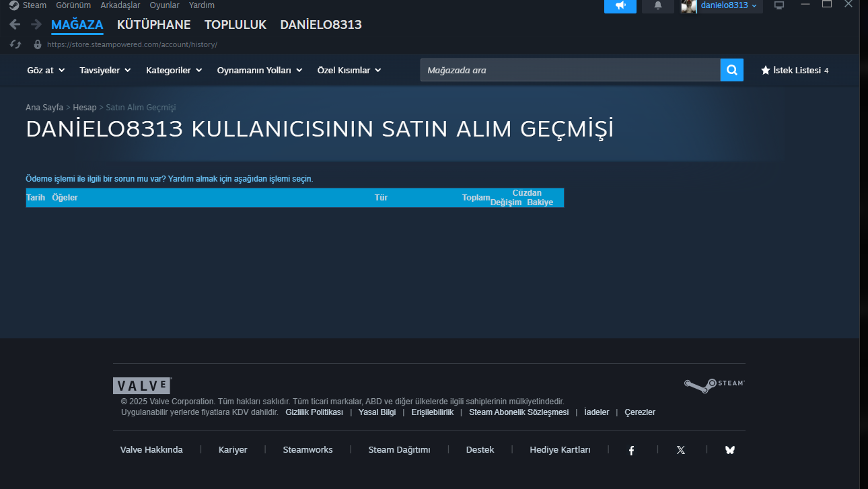
Task: Open İadeler link
Action: tap(597, 412)
